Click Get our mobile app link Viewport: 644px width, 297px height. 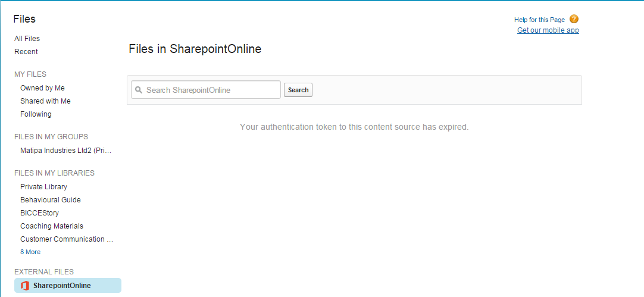548,30
